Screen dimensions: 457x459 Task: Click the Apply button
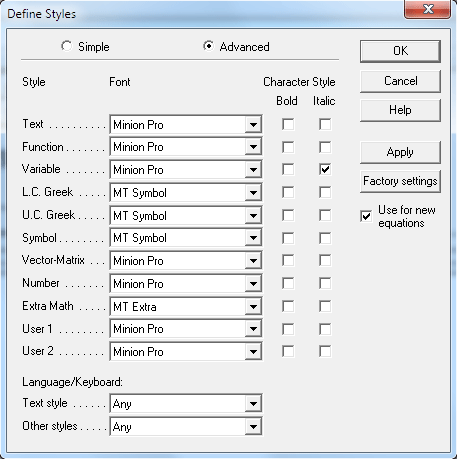[400, 152]
